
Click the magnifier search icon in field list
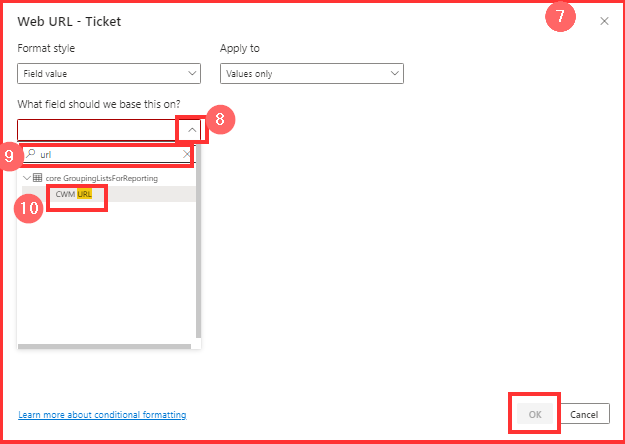(31, 155)
